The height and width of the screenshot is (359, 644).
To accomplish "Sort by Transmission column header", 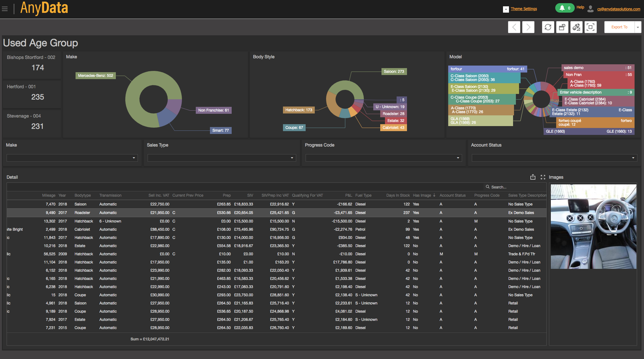I will pos(110,195).
